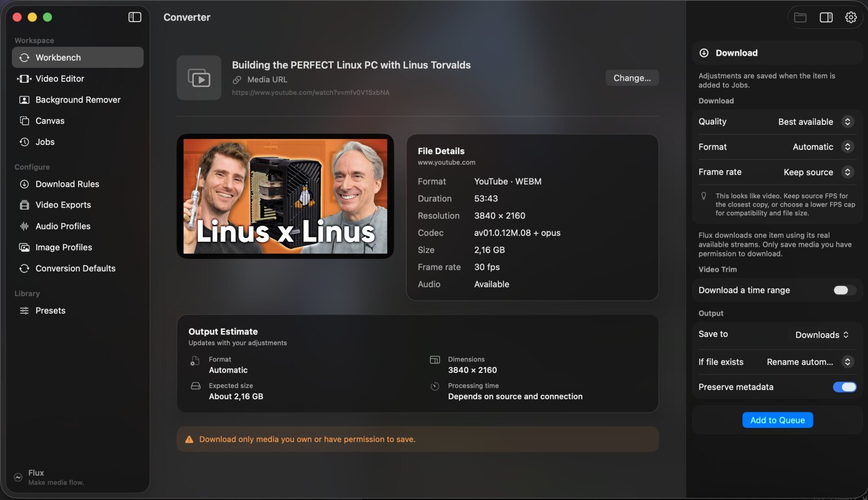
Task: Click the Conversion Defaults cycle icon
Action: tap(24, 268)
